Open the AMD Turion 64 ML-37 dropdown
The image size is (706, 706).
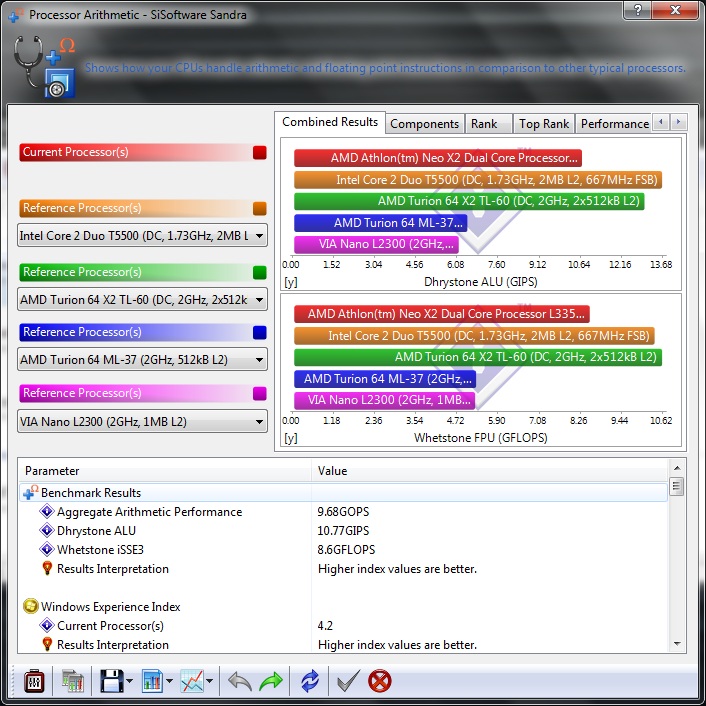pyautogui.click(x=142, y=359)
